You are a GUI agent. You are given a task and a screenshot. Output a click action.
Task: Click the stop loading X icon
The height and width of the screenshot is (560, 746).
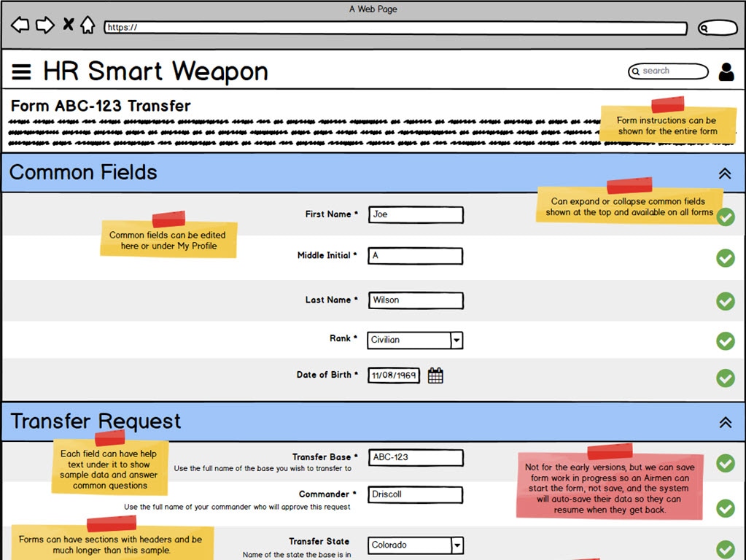point(67,24)
